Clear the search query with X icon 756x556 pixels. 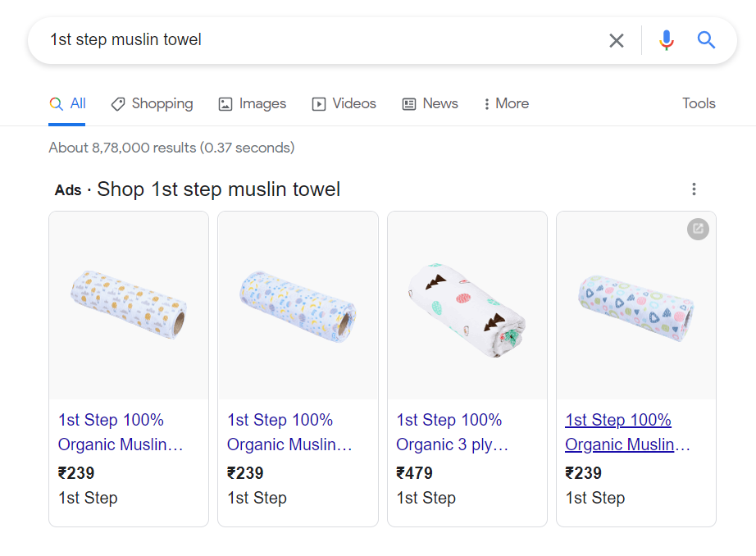point(617,40)
